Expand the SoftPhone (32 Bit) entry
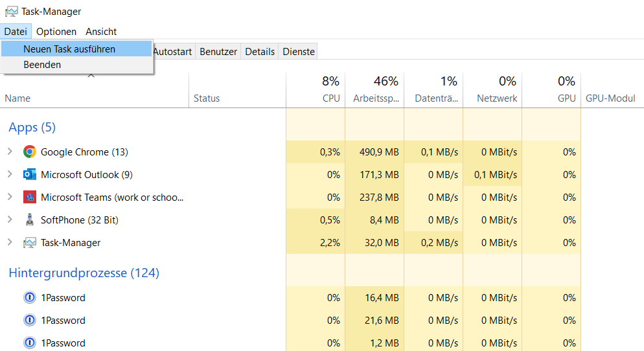Viewport: 644px width, 351px height. point(10,220)
